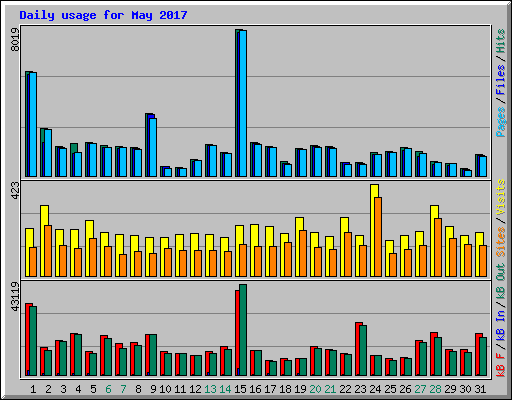The width and height of the screenshot is (512, 400).
Task: Click the kB F legend label
Action: 500,365
